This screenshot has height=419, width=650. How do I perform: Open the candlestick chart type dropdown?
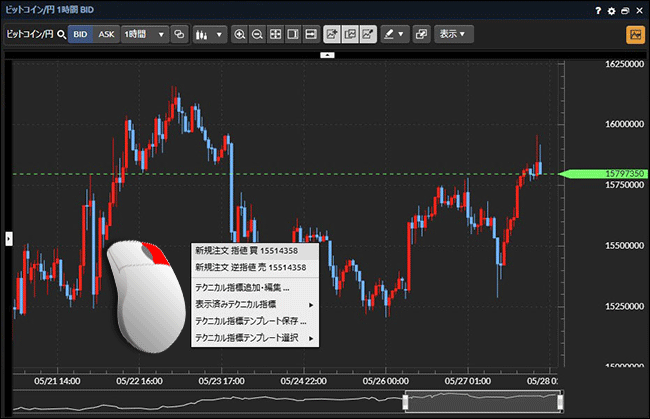pos(208,34)
